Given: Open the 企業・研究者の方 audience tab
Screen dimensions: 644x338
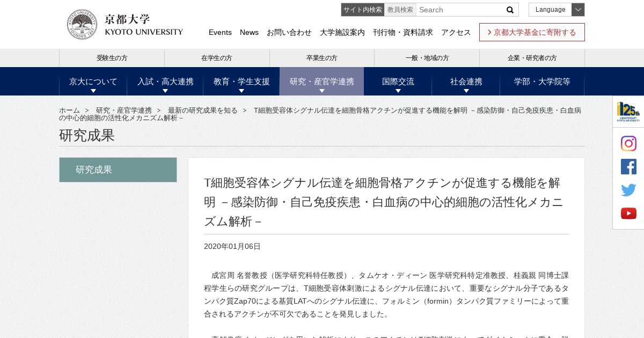Looking at the screenshot, I should 532,58.
